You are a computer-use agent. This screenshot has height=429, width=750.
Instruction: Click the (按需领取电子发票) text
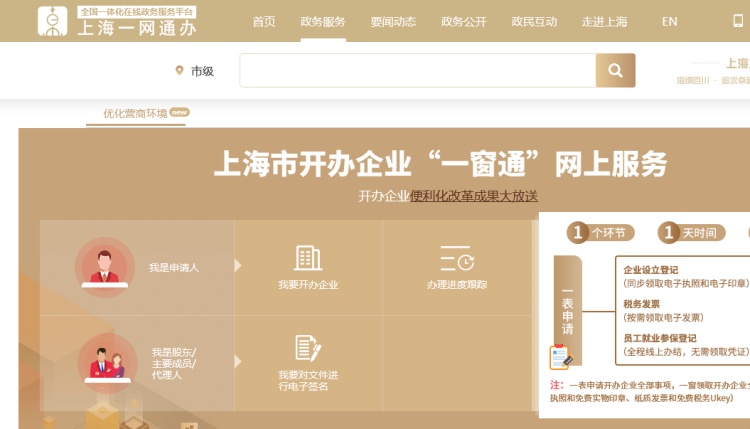coord(663,318)
